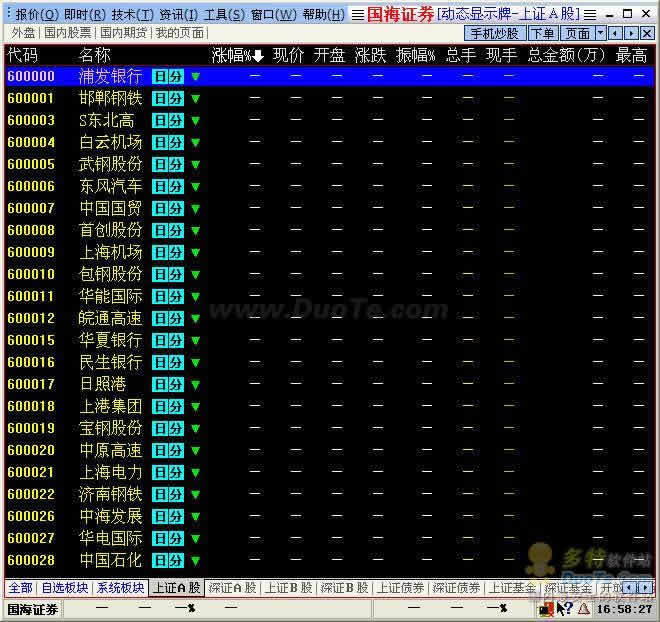Expand green triangle for 上海电力

(x=195, y=473)
